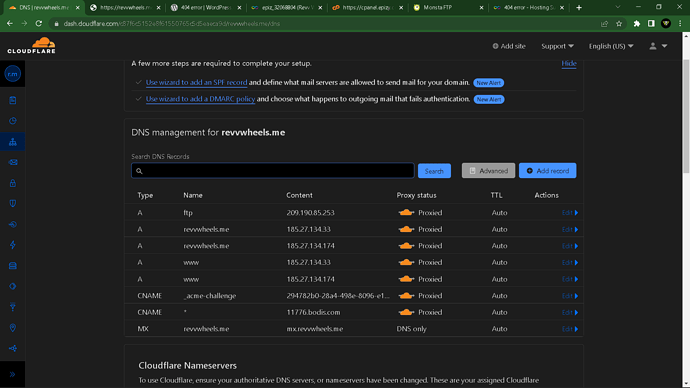Open the SPF record wizard link
690x388 pixels.
[x=196, y=82]
